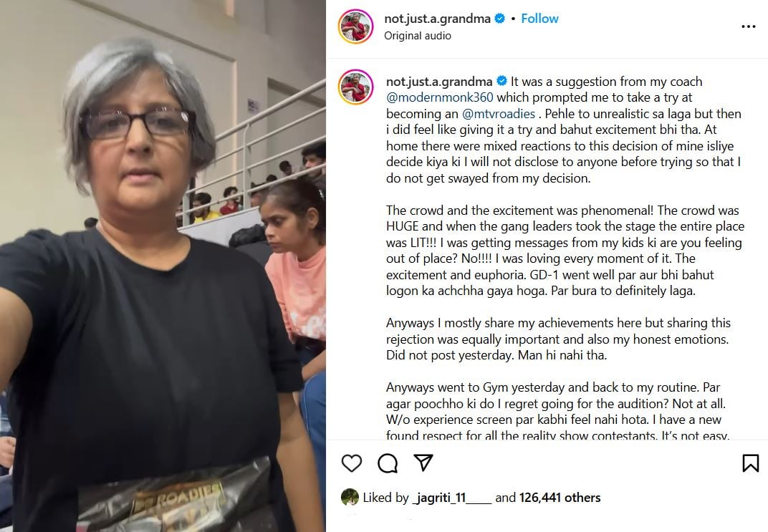Like the post with the heart icon
This screenshot has width=768, height=532.
(x=351, y=463)
